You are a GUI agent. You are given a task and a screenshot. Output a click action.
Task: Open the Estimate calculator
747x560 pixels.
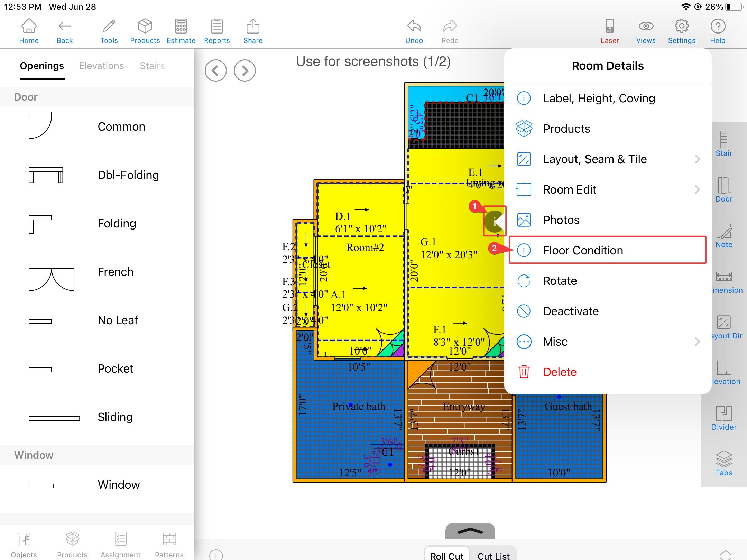pyautogui.click(x=181, y=31)
